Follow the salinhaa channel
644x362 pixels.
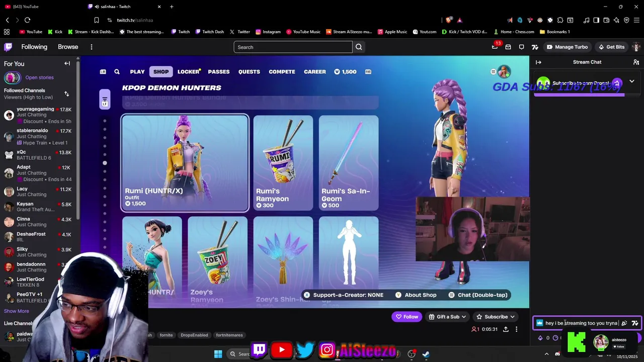click(x=407, y=317)
